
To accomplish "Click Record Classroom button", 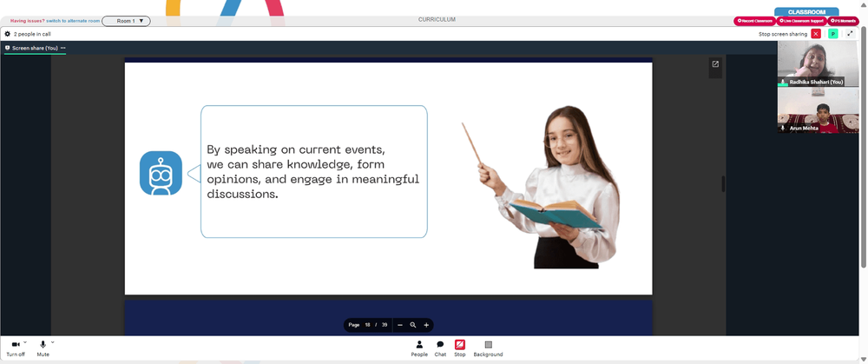I will coord(755,21).
